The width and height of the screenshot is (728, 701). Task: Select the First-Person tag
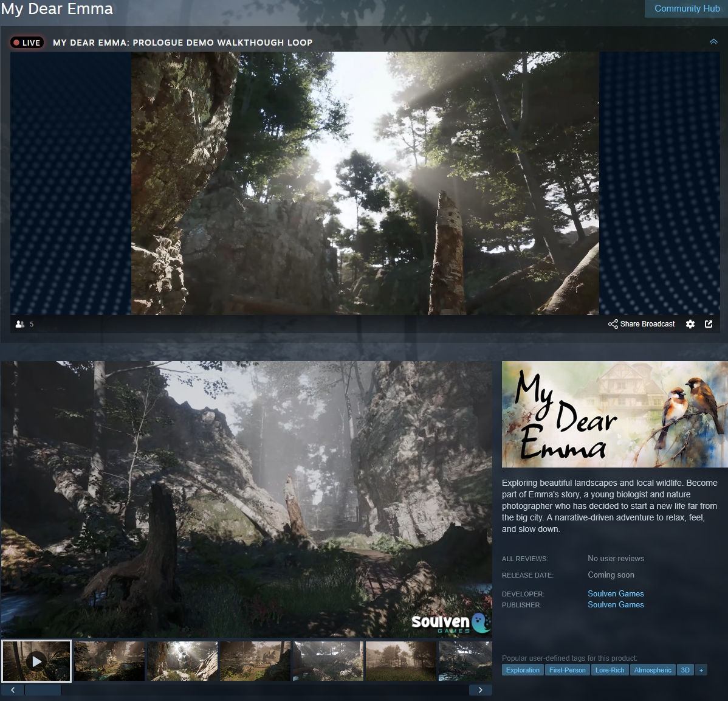click(567, 670)
